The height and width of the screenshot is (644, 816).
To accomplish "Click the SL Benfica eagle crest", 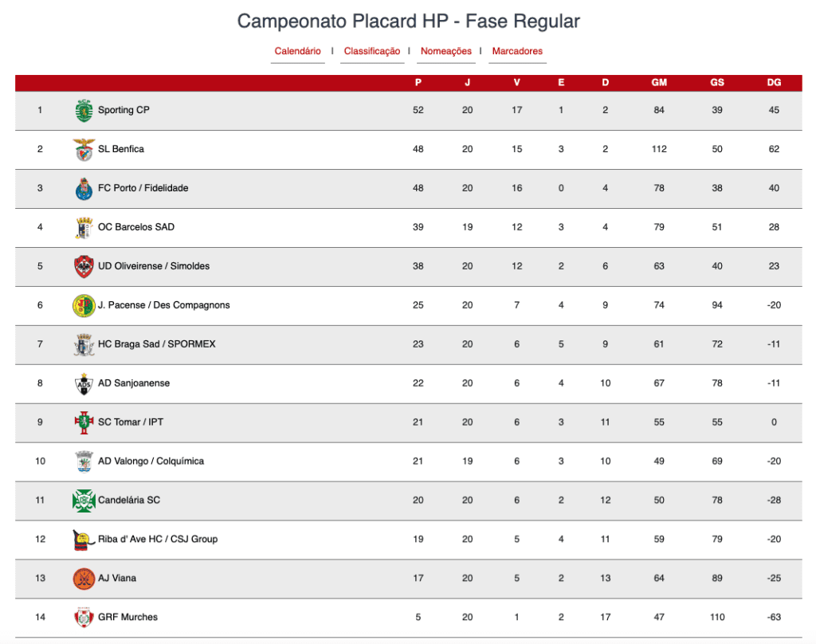I will point(84,149).
